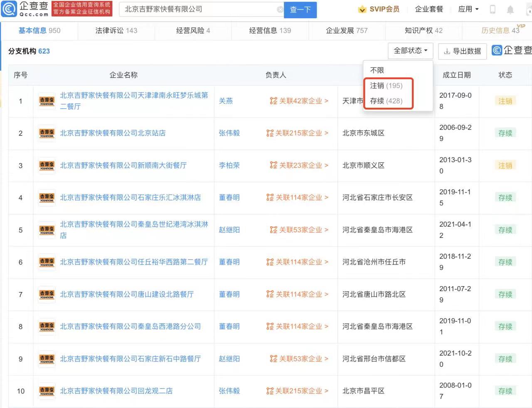The width and height of the screenshot is (532, 408).
Task: Switch to 历史信息 43 tab
Action: pos(500,30)
